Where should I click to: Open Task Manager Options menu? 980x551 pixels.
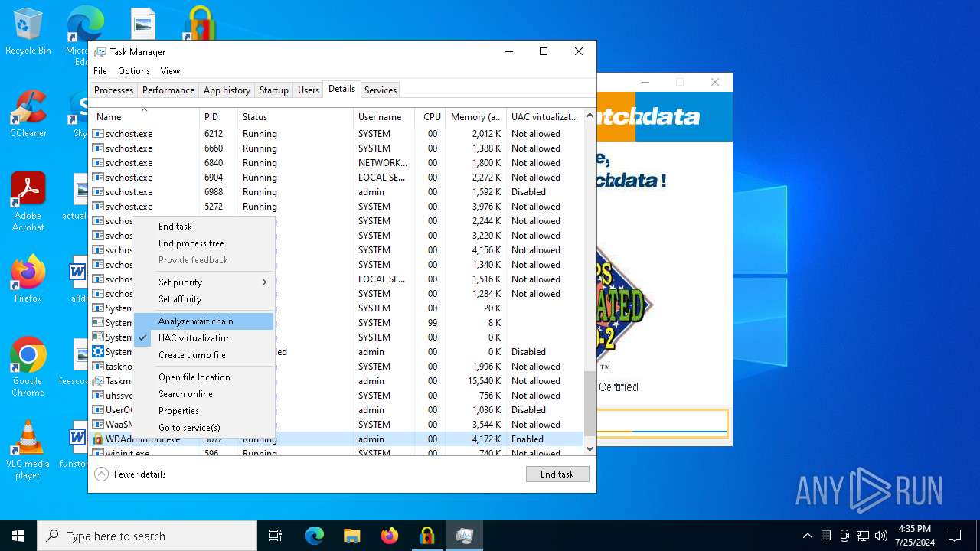click(x=134, y=71)
